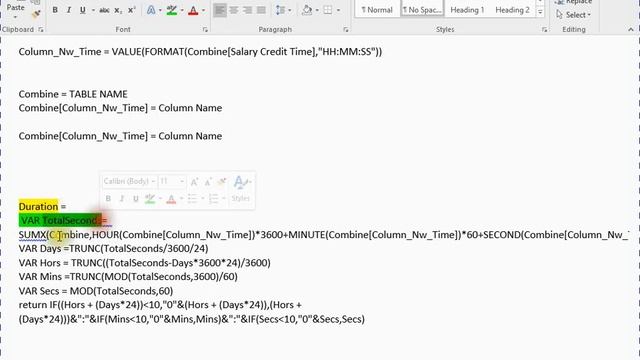Click the "VAR Days =TRUNC" line

click(113, 249)
